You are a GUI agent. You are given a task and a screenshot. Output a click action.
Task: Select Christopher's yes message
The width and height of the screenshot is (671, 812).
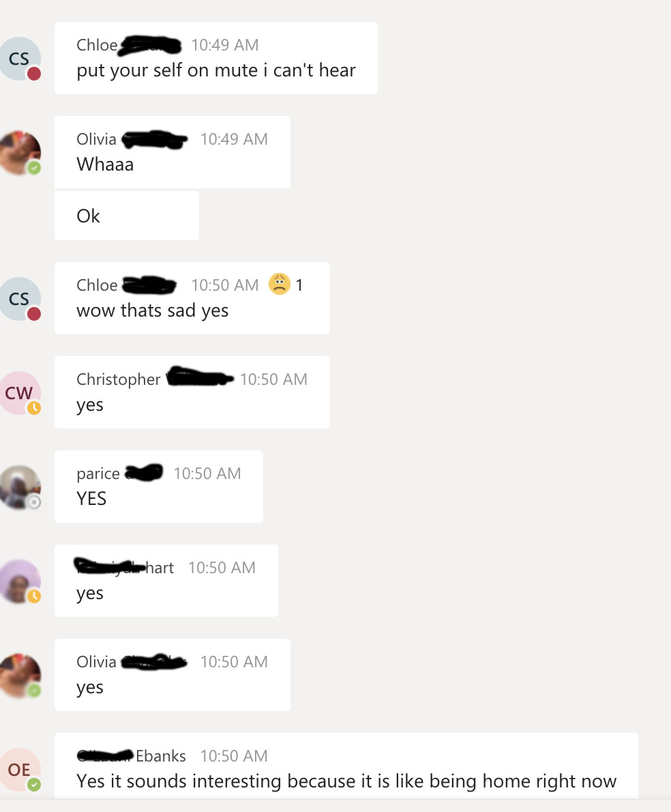point(192,392)
